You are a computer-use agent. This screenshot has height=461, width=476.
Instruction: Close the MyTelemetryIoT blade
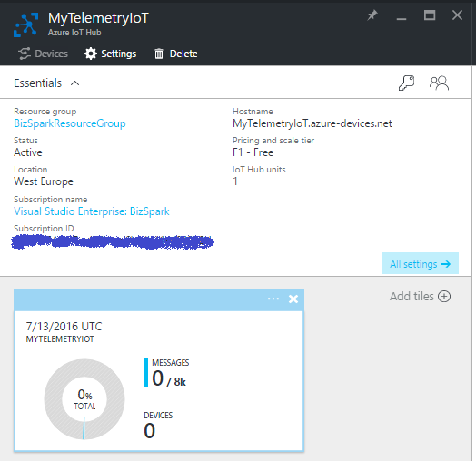point(457,15)
